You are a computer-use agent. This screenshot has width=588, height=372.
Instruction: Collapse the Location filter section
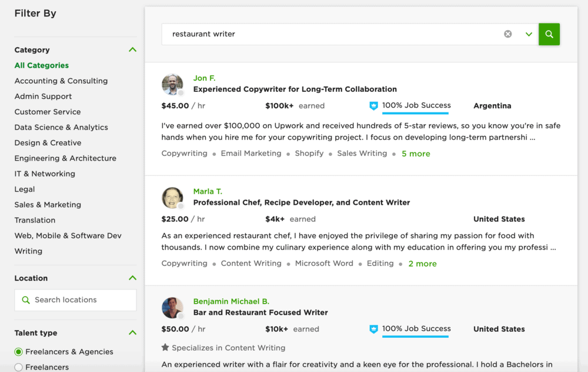click(133, 278)
